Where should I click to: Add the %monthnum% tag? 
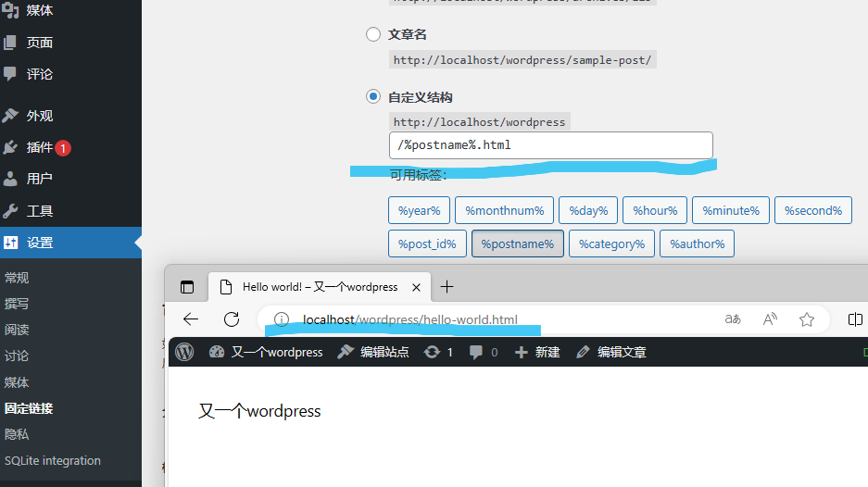pyautogui.click(x=504, y=210)
